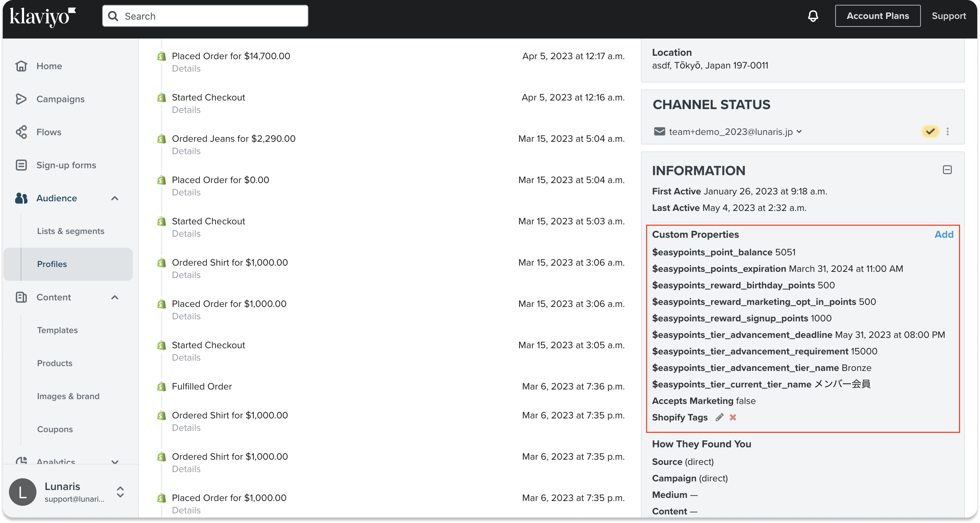Open Images & brand
The width and height of the screenshot is (980, 523).
(x=68, y=396)
